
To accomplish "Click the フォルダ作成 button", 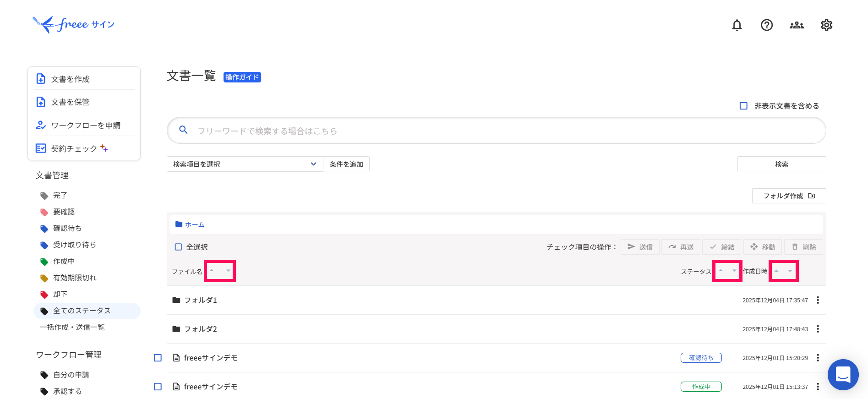I will [x=789, y=196].
